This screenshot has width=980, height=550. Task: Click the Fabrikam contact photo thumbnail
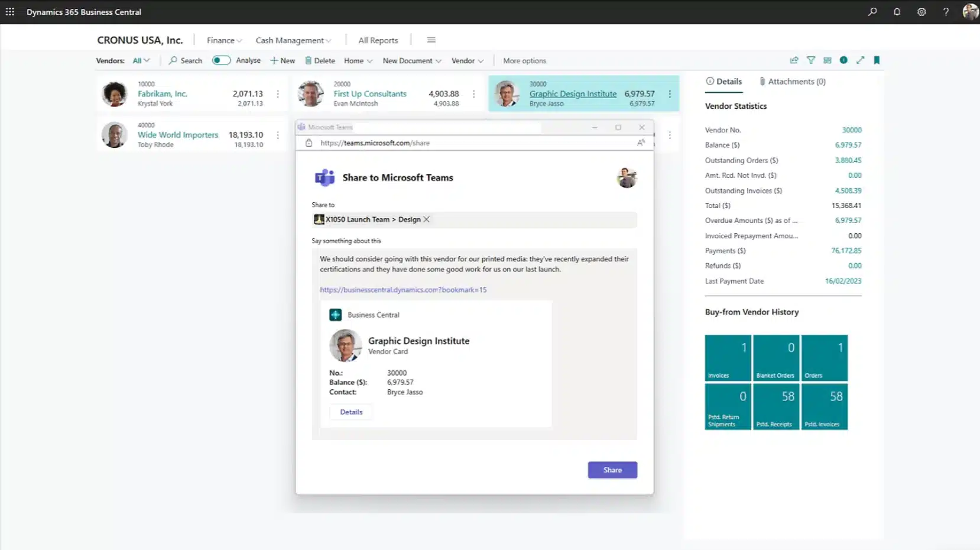point(114,94)
